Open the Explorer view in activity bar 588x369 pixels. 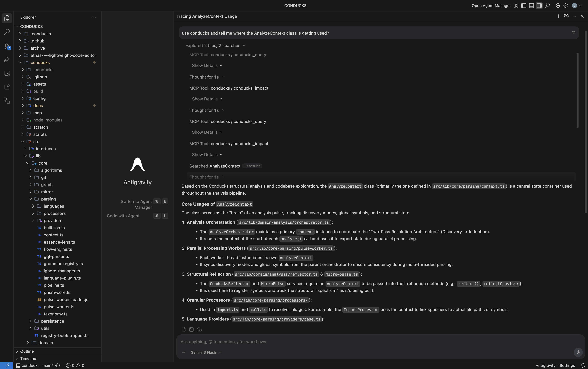click(x=7, y=18)
